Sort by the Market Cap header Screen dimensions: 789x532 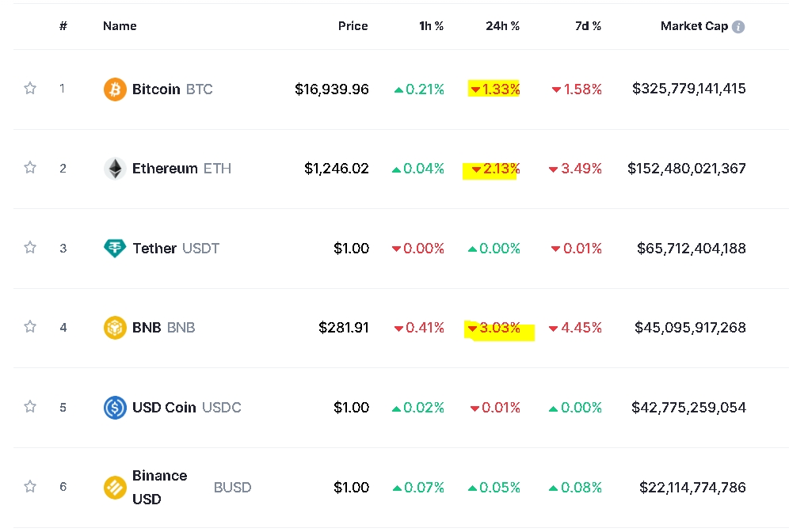[694, 26]
